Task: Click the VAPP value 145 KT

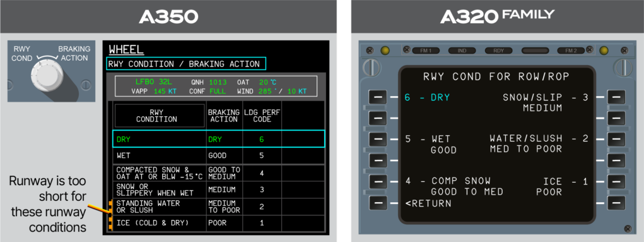Action: pyautogui.click(x=165, y=92)
